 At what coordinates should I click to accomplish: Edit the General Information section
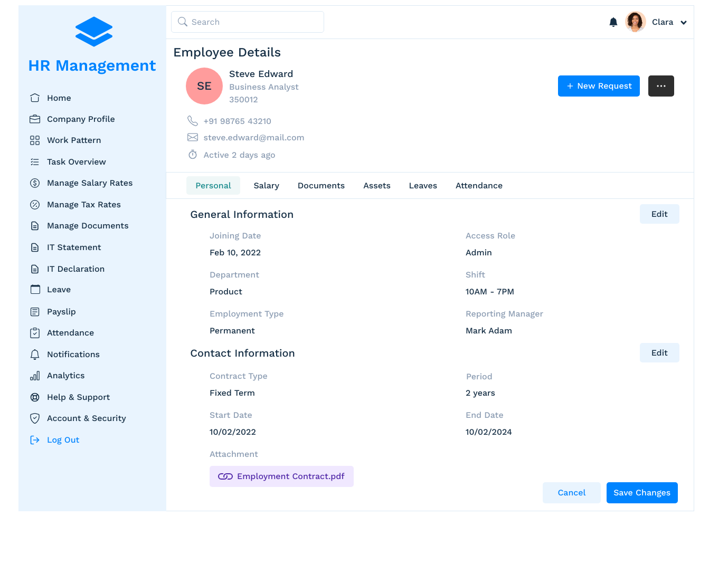click(x=659, y=214)
